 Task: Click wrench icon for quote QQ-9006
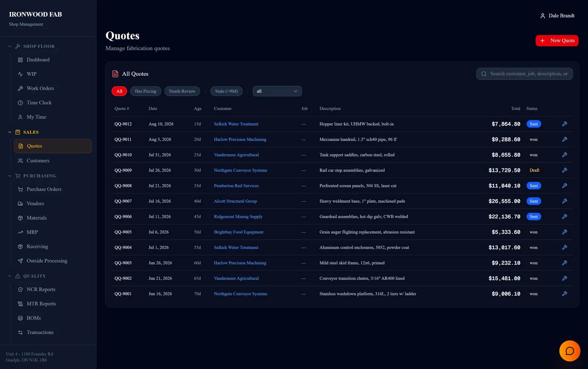coord(564,217)
